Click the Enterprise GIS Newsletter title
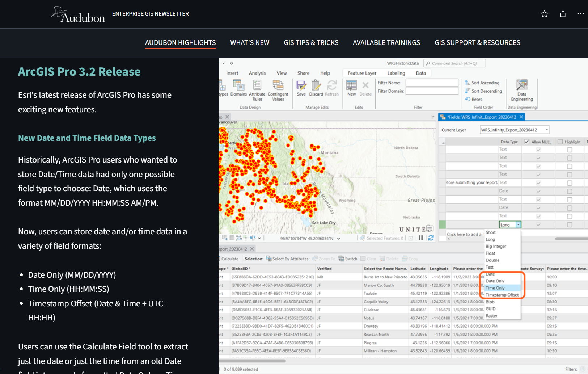Viewport: 588px width, 374px height. (151, 14)
